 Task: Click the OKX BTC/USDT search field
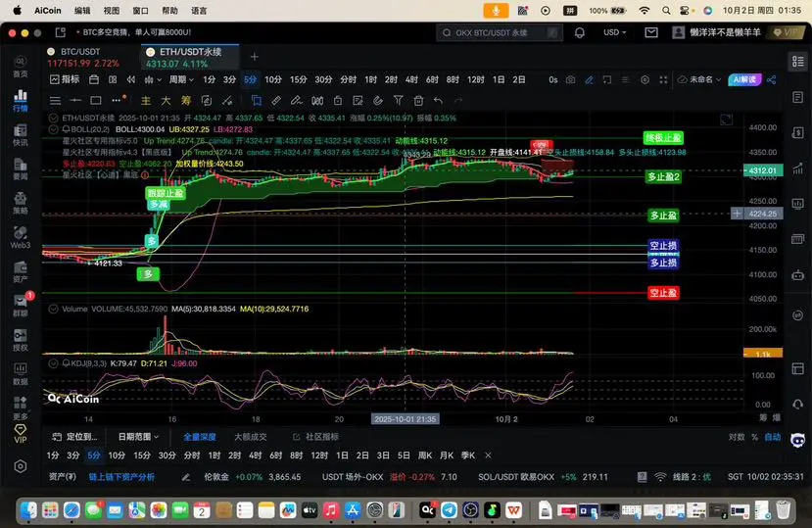click(500, 32)
